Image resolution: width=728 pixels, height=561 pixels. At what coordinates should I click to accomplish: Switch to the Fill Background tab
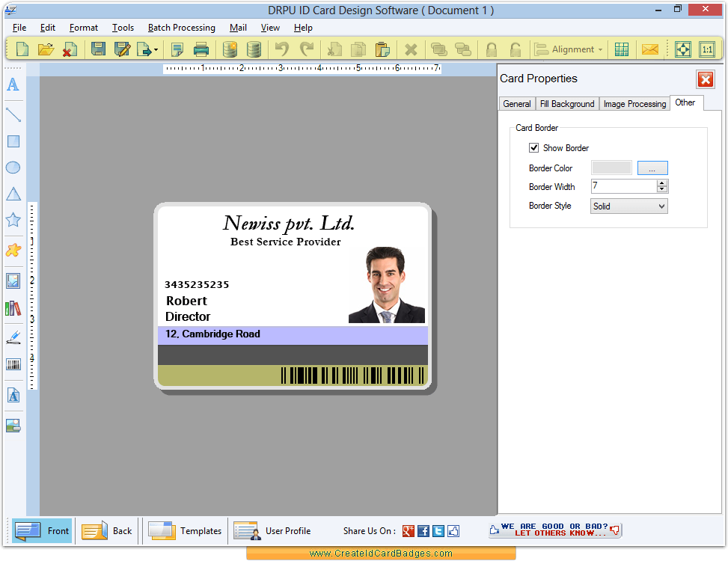(x=567, y=104)
